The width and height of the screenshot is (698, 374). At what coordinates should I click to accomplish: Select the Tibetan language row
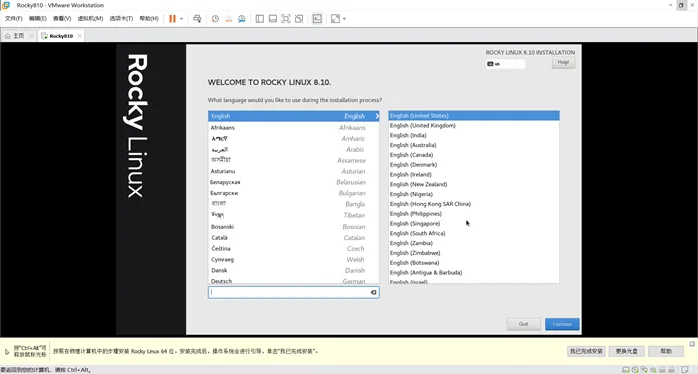(x=294, y=215)
